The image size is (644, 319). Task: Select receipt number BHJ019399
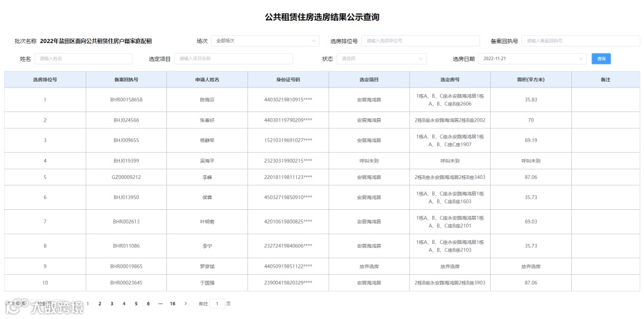126,161
